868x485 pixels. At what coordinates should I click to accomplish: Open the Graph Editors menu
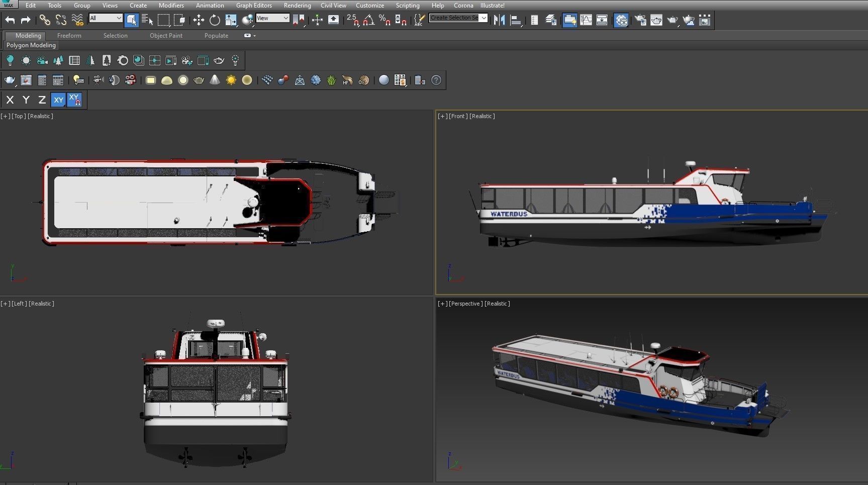254,6
